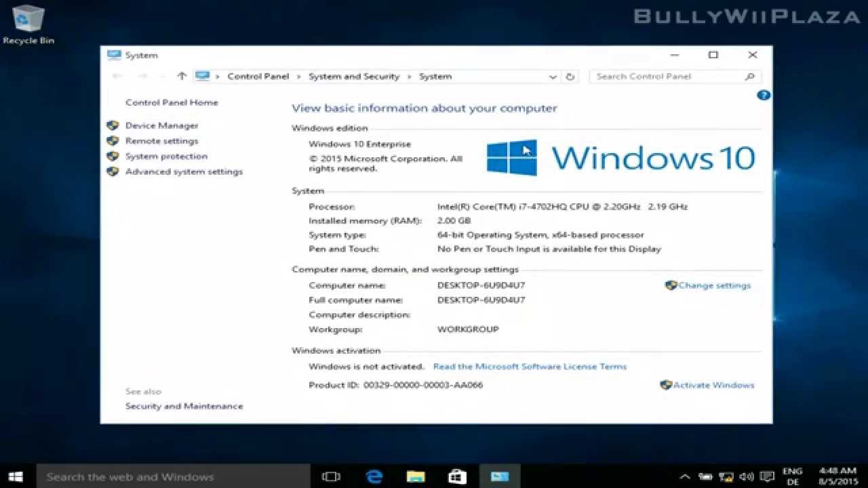Image resolution: width=868 pixels, height=488 pixels.
Task: Open Device Manager link
Action: pos(161,125)
